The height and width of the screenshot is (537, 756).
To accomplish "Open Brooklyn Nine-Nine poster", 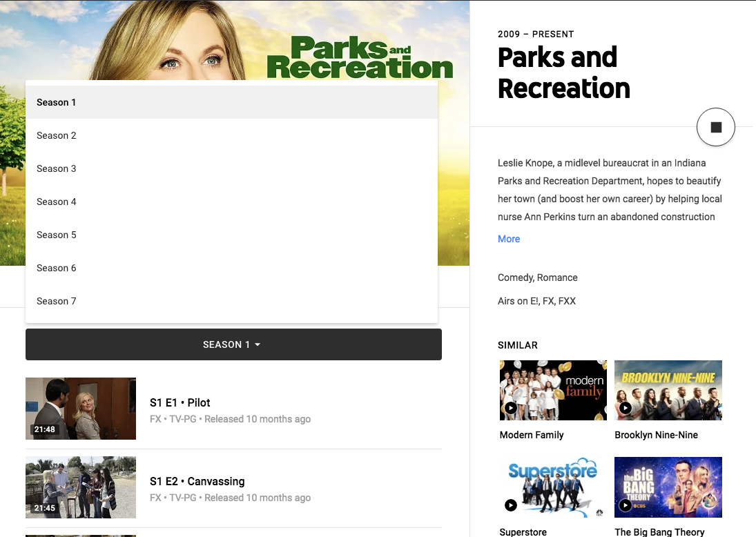I will 668,390.
